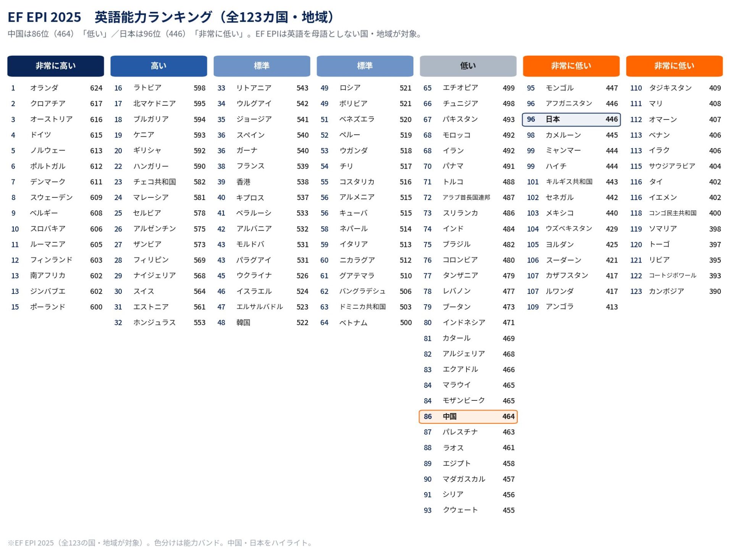Viewport: 733px width, 560px height.
Task: Click the 非常に高い band header
Action: (x=56, y=66)
